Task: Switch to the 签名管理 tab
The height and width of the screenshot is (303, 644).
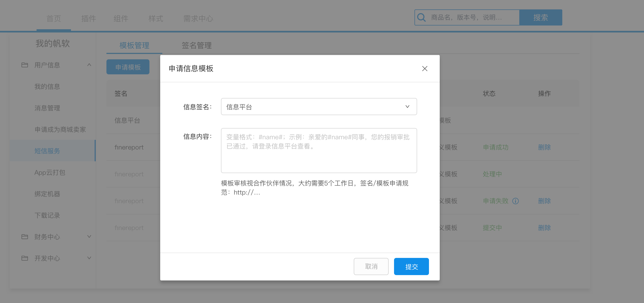Action: click(x=196, y=45)
